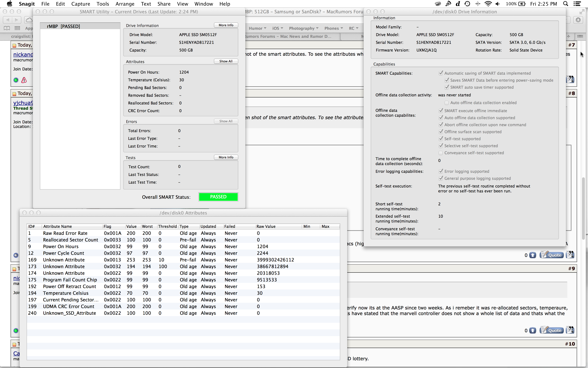
Task: Open the Capture menu
Action: 81,4
